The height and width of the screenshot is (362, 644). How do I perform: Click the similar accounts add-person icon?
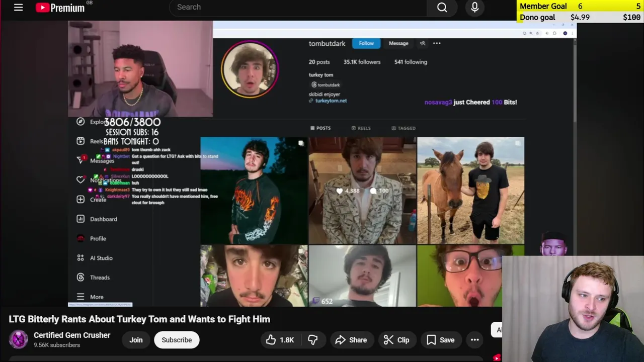pos(423,43)
